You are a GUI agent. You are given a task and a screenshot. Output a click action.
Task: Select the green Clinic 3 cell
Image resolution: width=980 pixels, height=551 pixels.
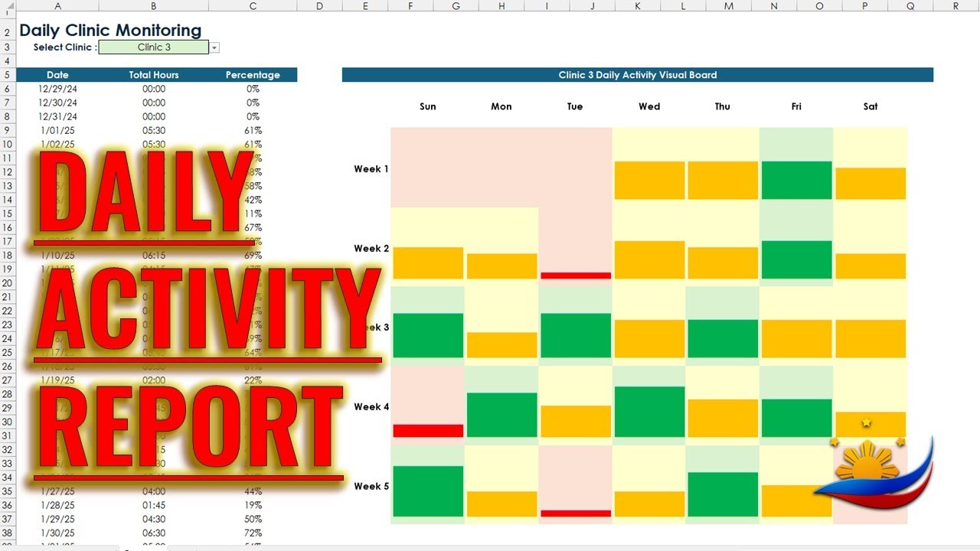pos(154,47)
